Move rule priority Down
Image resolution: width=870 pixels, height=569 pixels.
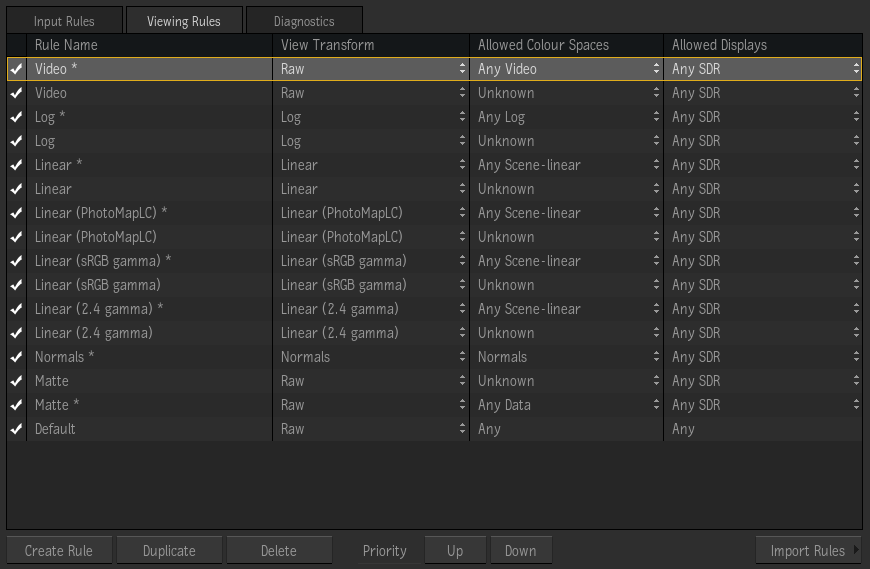[520, 551]
